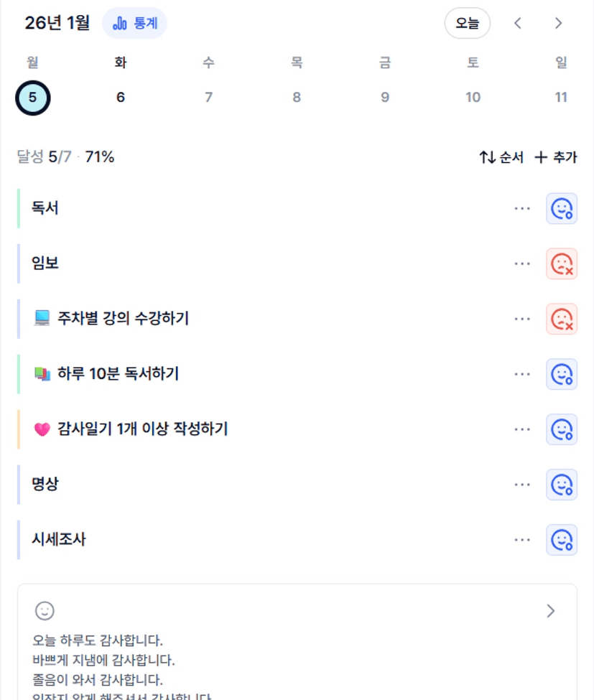Open more options for 명상
This screenshot has height=700, width=594.
tap(522, 485)
